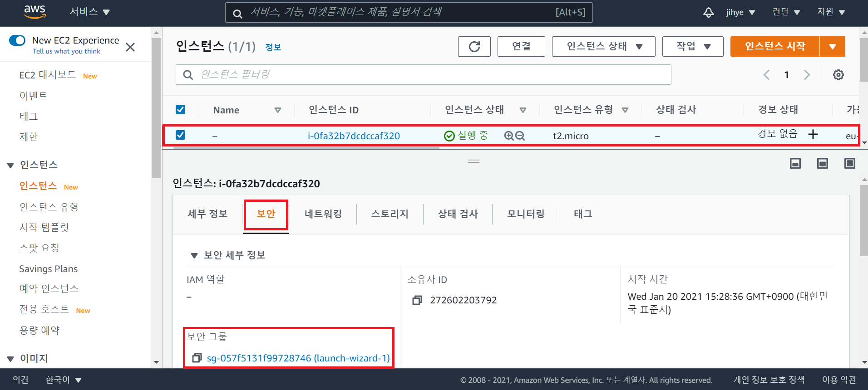This screenshot has width=868, height=390.
Task: Open the 인스턴스 상태 dropdown button
Action: (604, 46)
